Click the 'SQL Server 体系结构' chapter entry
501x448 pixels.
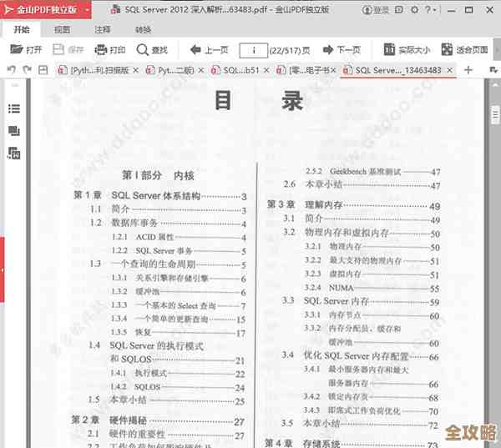[155, 195]
